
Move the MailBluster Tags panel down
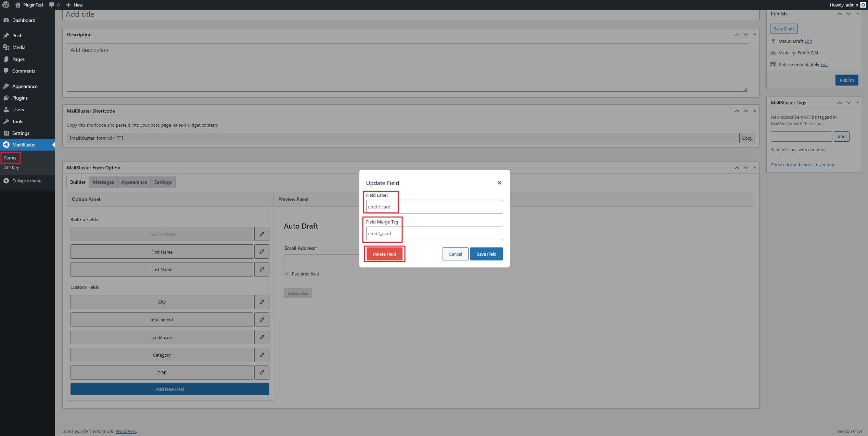pos(849,103)
